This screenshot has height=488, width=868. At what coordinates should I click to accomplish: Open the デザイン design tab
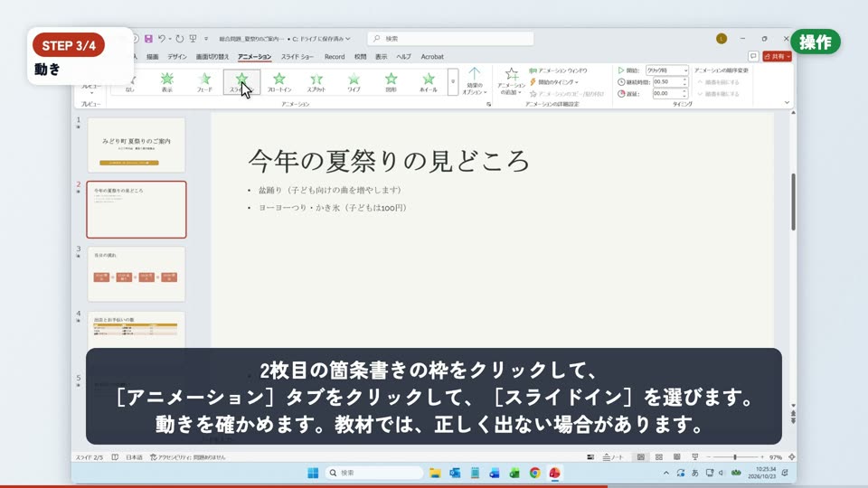coord(177,56)
